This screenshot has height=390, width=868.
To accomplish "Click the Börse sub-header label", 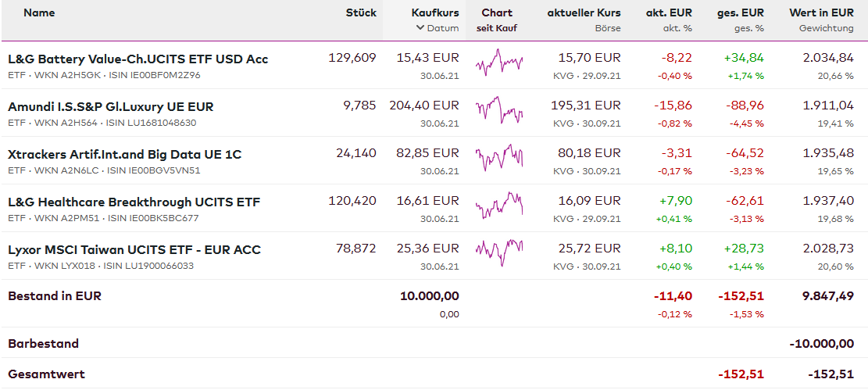I will [607, 28].
